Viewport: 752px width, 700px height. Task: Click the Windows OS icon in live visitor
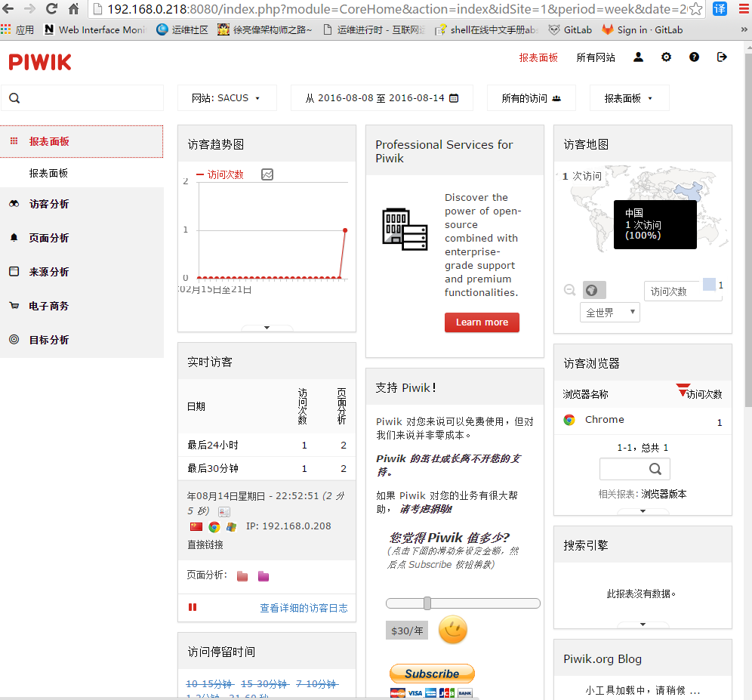pos(232,527)
